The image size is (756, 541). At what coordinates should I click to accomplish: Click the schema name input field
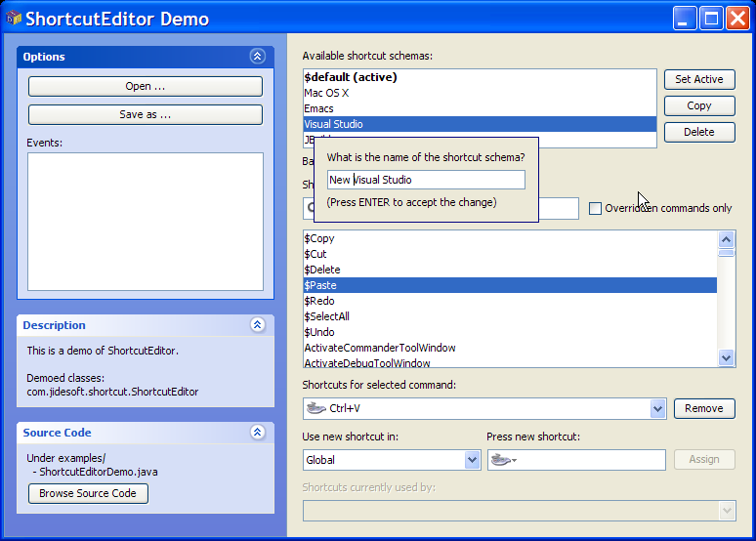426,180
